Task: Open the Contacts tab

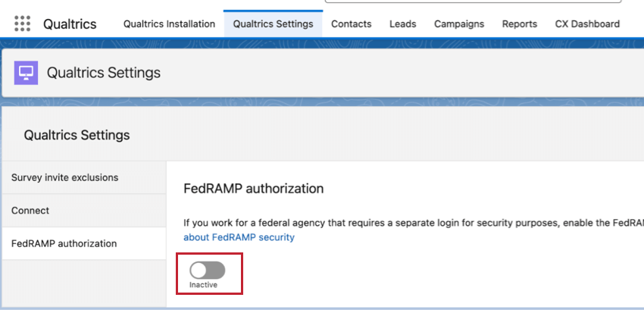Action: point(352,23)
